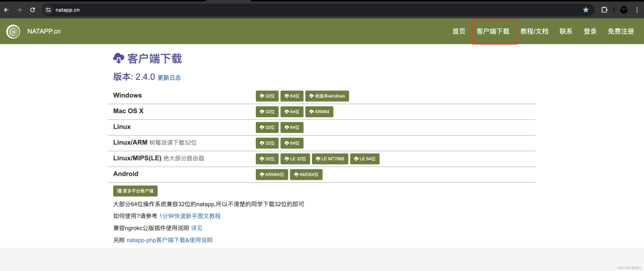
Task: Open 登录 navigation item
Action: 590,32
